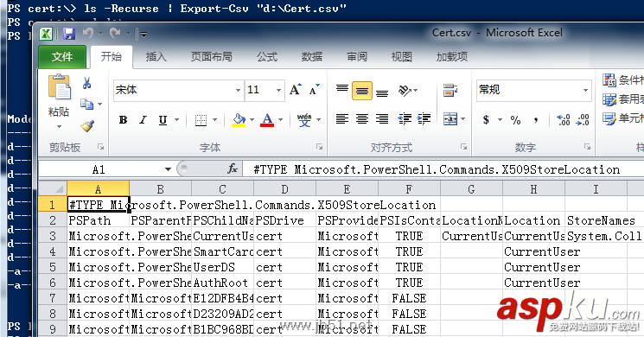
Task: Open the 审阅 Review tab
Action: coord(357,57)
